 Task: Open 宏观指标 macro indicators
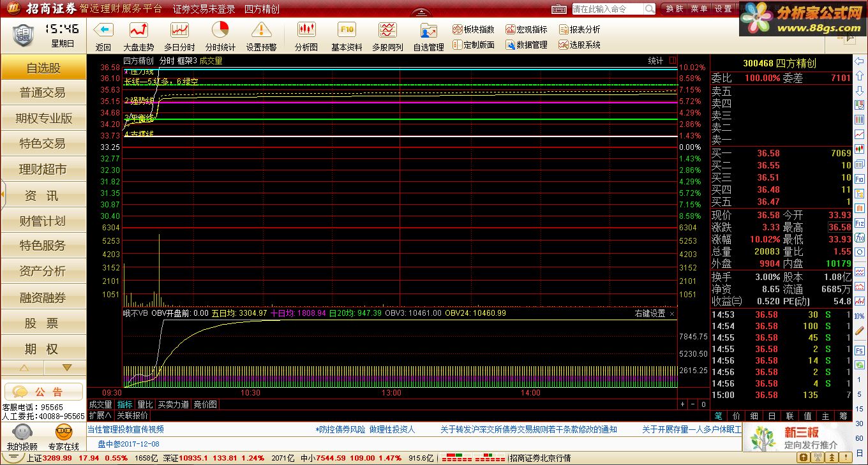coord(527,29)
